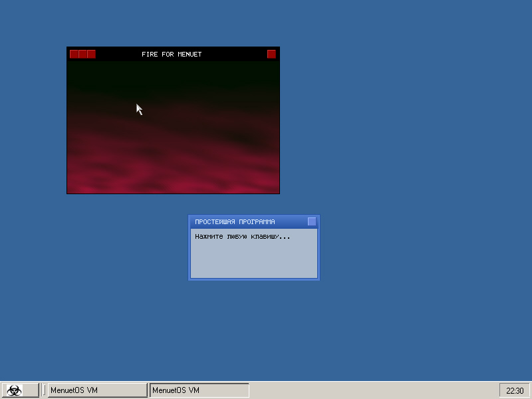This screenshot has width=532, height=399.
Task: Close Fire for Menuet using right red button
Action: (271, 54)
